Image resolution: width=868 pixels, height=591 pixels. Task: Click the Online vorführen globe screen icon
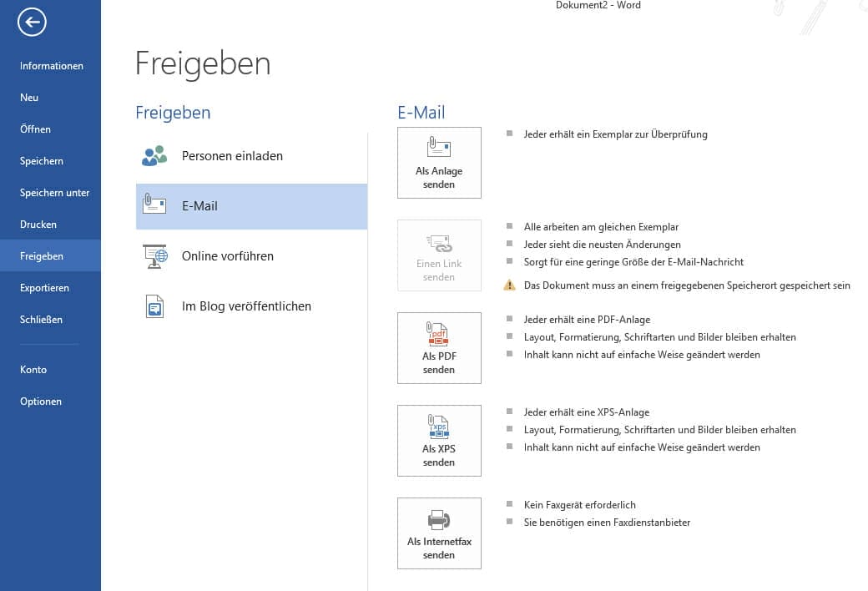155,256
